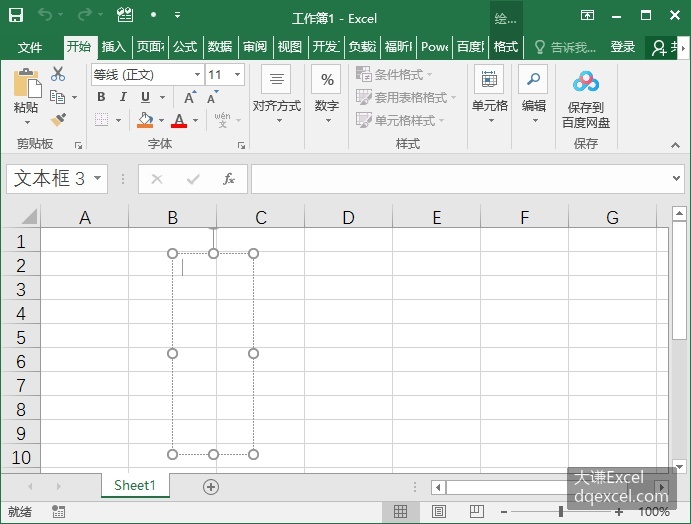The height and width of the screenshot is (524, 691).
Task: Switch to Page Break Preview
Action: pyautogui.click(x=476, y=512)
